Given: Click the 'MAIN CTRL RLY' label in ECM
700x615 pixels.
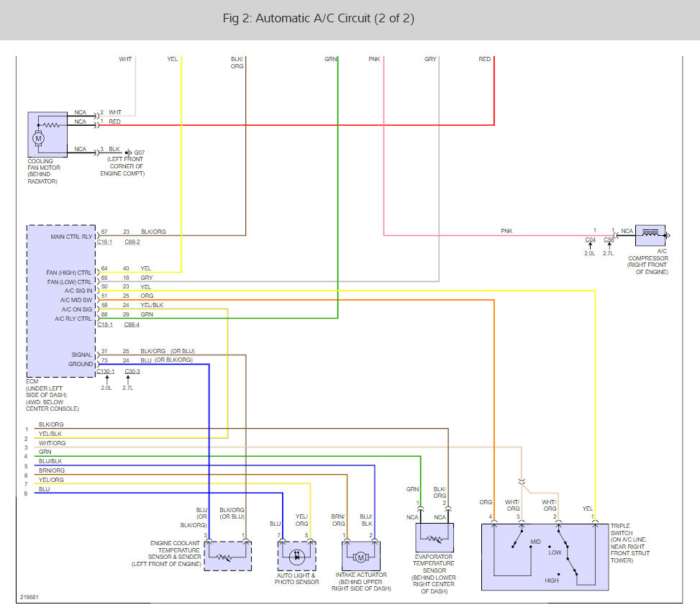Looking at the screenshot, I should point(71,237).
